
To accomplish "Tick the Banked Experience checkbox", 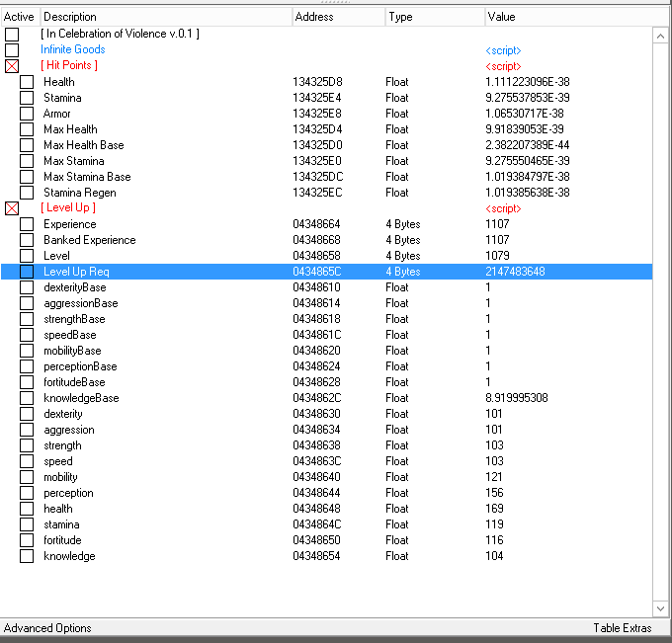I will click(x=27, y=240).
